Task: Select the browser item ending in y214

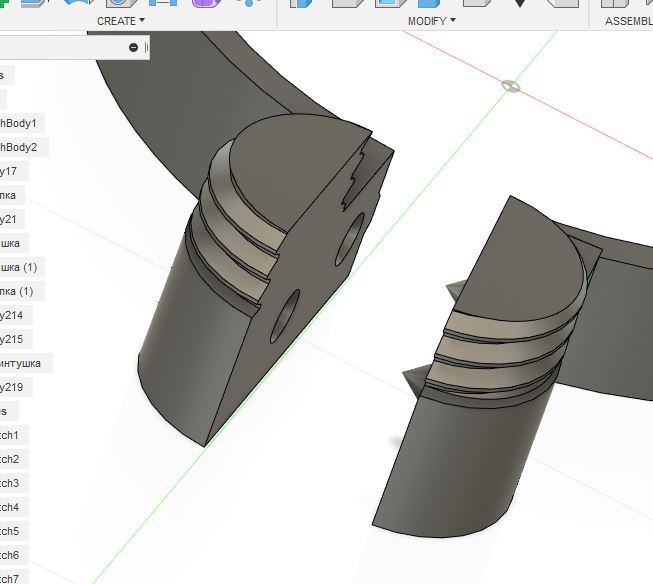Action: (x=12, y=315)
